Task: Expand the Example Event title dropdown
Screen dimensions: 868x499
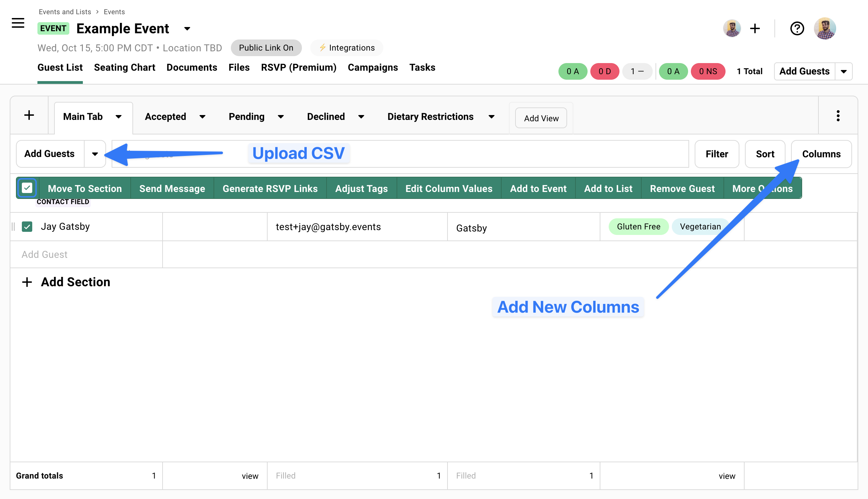Action: 187,29
